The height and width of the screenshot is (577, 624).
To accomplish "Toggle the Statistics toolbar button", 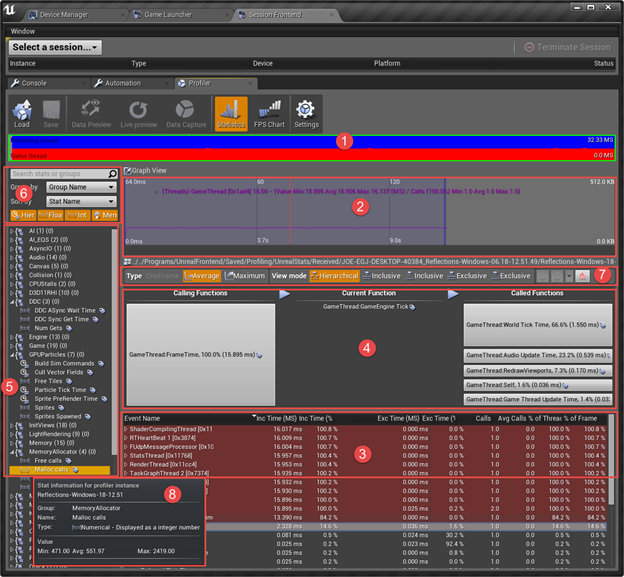I will click(231, 114).
